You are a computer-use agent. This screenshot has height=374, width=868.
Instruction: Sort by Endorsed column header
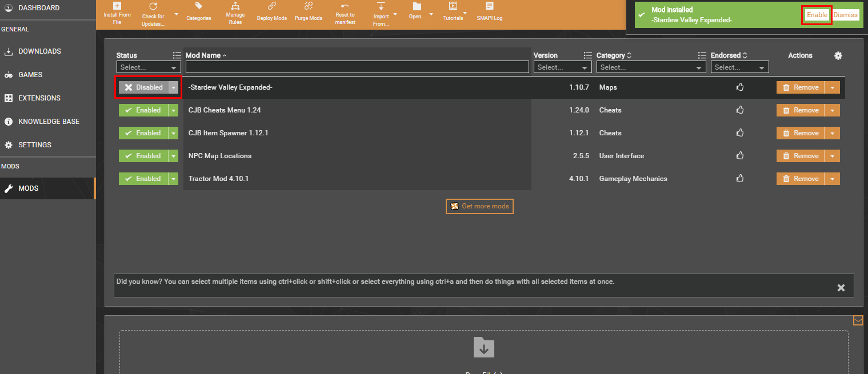(729, 55)
